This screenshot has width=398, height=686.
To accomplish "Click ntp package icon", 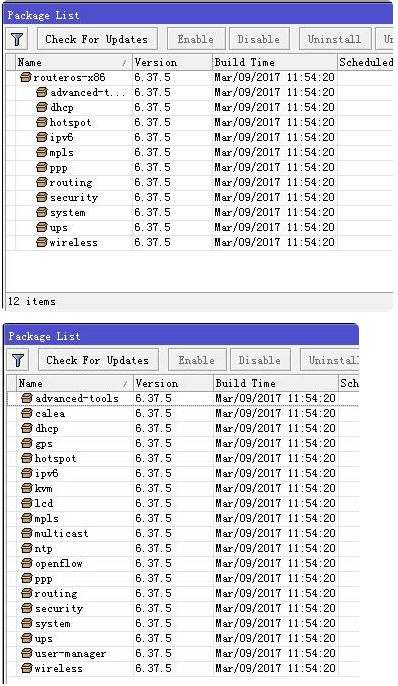I will (27, 548).
